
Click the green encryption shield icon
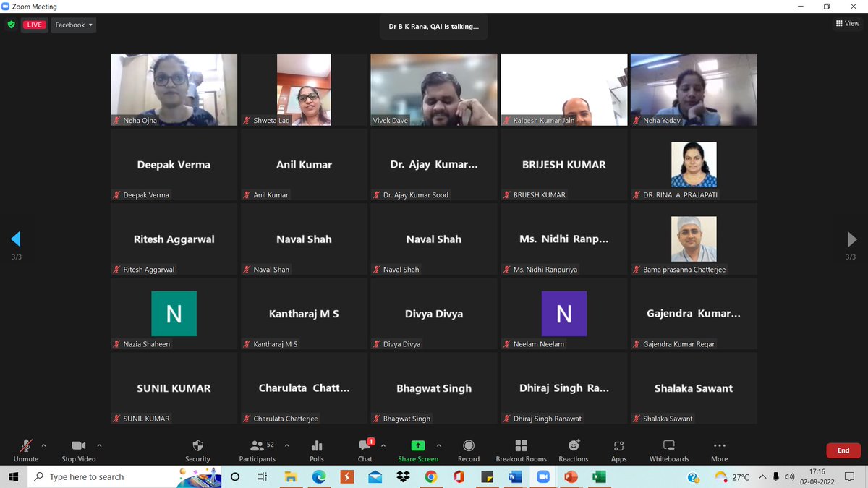pyautogui.click(x=11, y=25)
